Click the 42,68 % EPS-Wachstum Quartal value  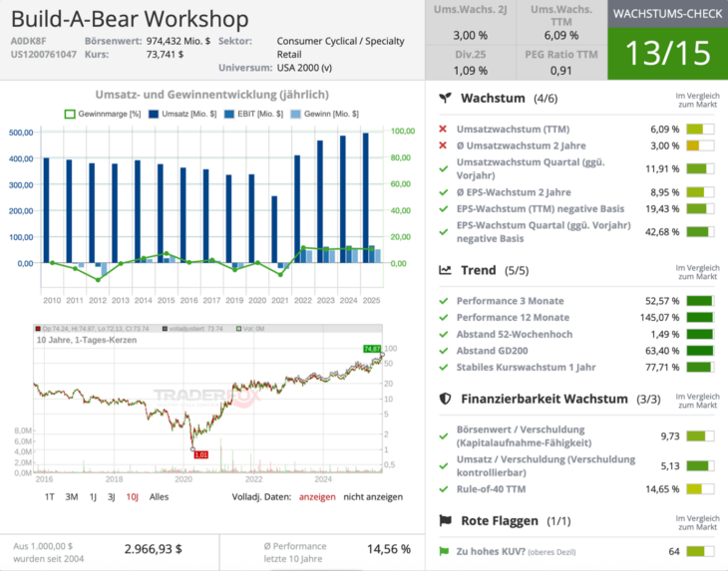pos(662,232)
